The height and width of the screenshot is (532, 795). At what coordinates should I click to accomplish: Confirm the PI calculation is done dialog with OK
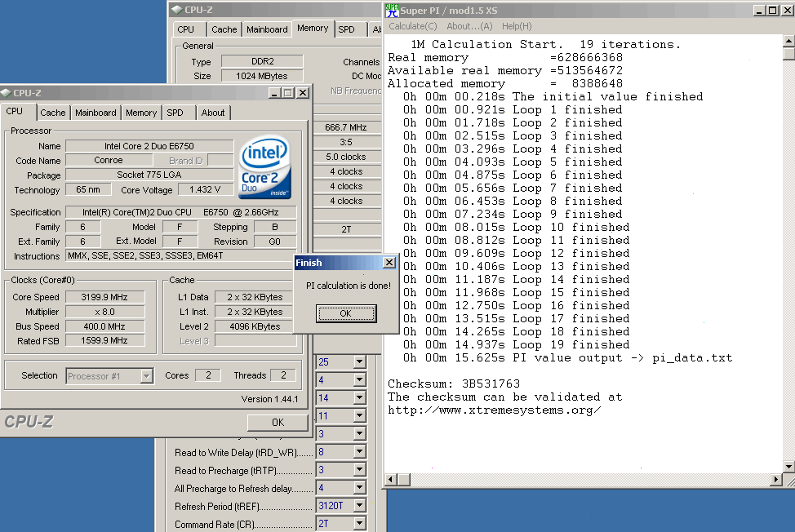click(346, 313)
